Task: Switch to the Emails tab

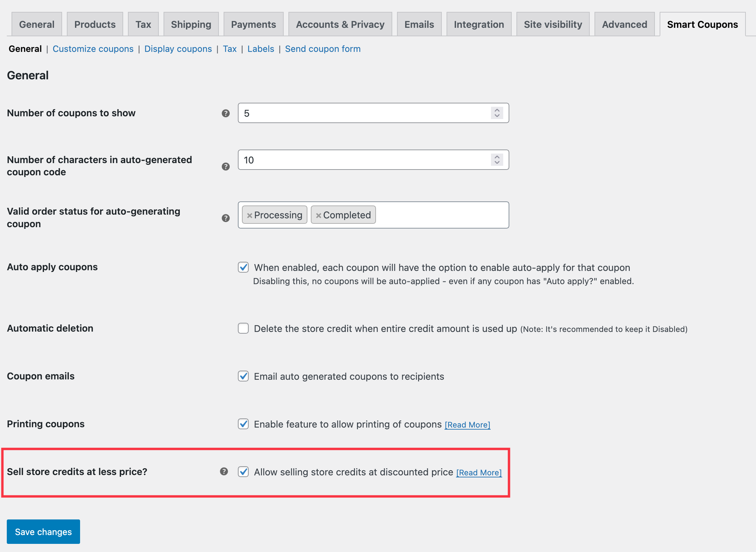Action: click(x=419, y=24)
